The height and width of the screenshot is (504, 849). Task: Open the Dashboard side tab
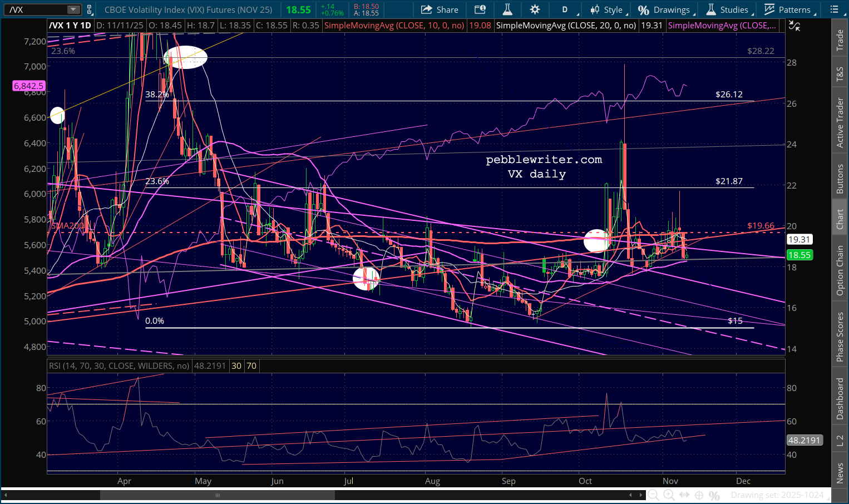[840, 398]
